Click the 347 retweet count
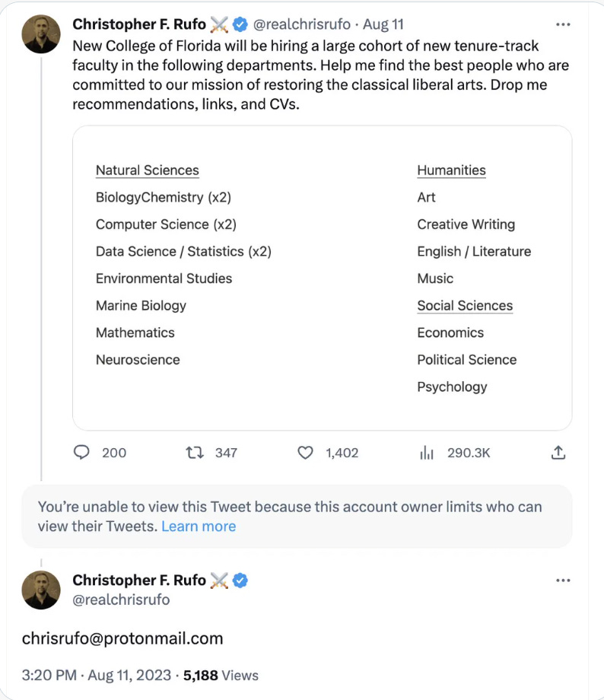Viewport: 604px width, 700px height. point(226,453)
